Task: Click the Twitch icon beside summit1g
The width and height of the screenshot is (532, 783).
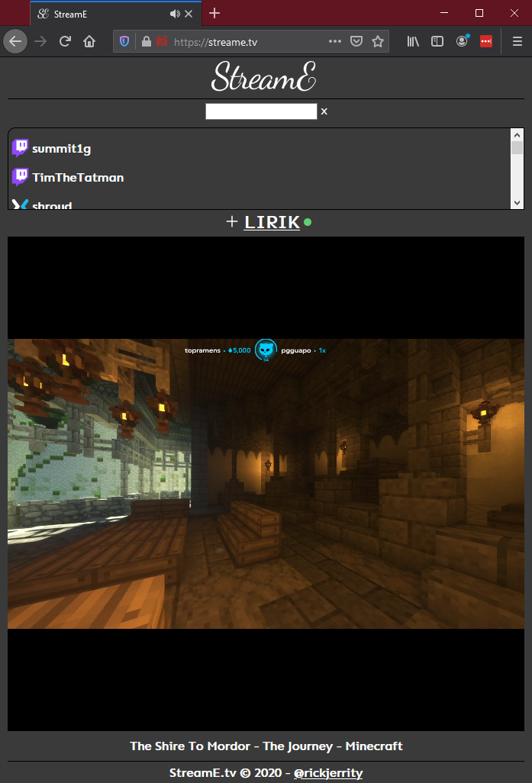Action: (x=20, y=148)
